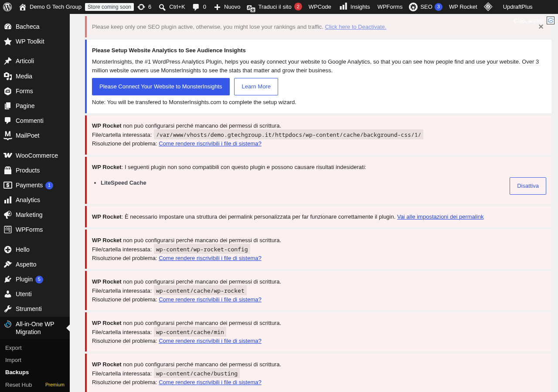Click the Articoli pin icon
558x392 pixels.
(x=8, y=61)
